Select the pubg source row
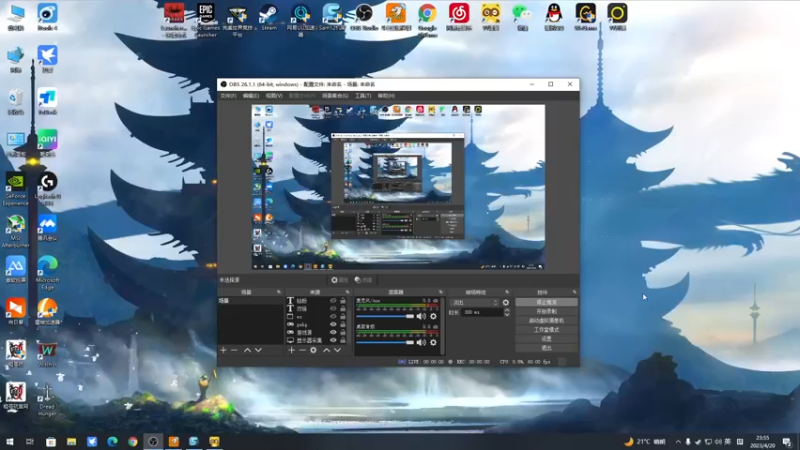Image resolution: width=800 pixels, height=450 pixels. pos(316,324)
